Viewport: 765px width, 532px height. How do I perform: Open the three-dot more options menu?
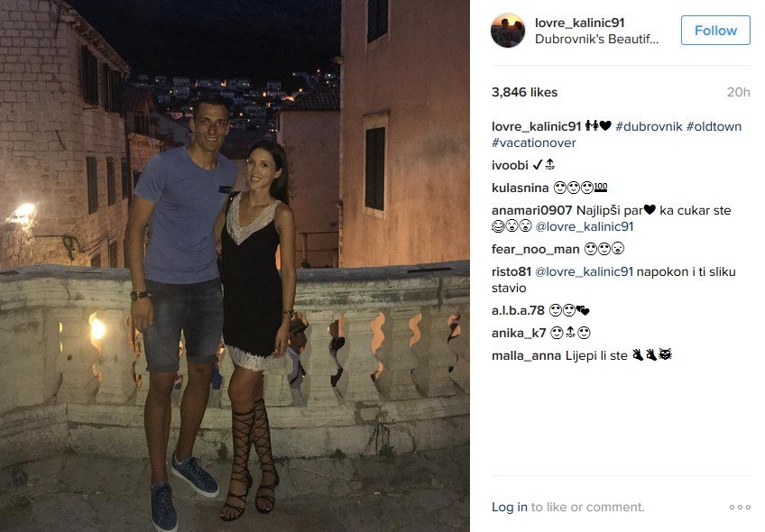click(x=740, y=507)
